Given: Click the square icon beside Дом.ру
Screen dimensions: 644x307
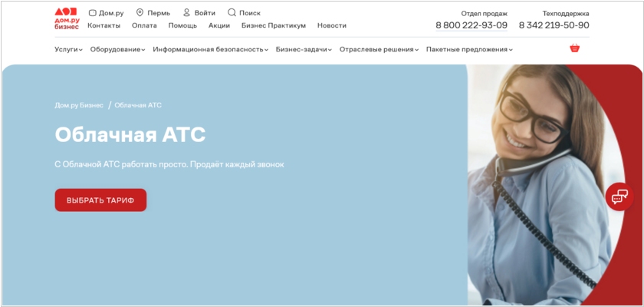Looking at the screenshot, I should tap(93, 13).
